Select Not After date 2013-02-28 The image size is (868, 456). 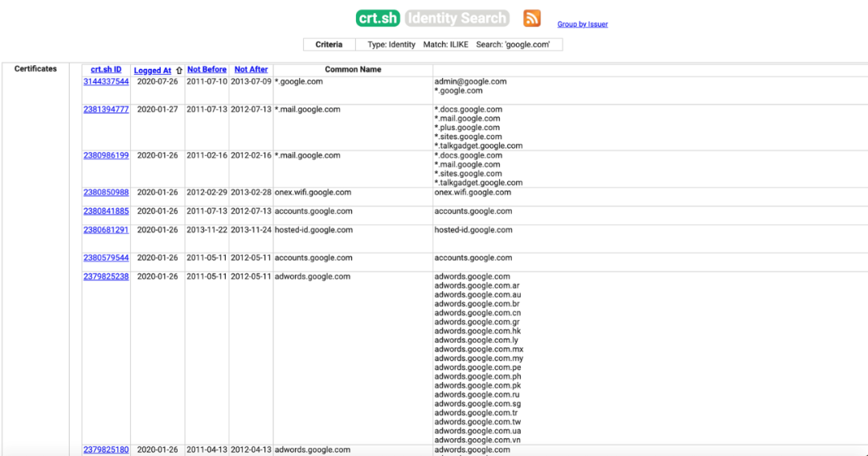pyautogui.click(x=251, y=192)
